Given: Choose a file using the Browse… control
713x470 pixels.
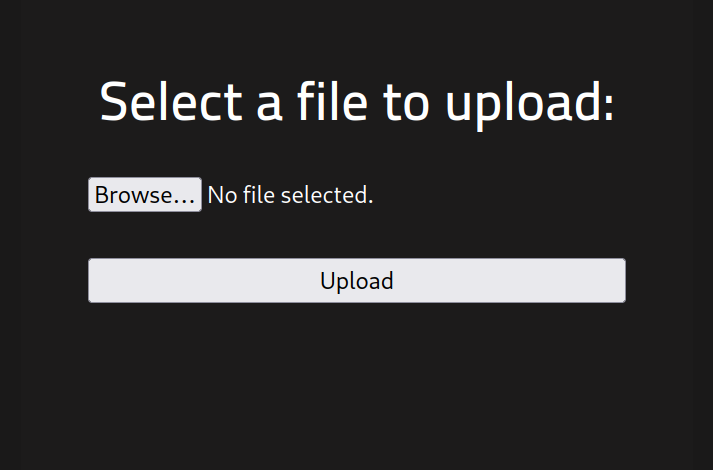Looking at the screenshot, I should [145, 195].
